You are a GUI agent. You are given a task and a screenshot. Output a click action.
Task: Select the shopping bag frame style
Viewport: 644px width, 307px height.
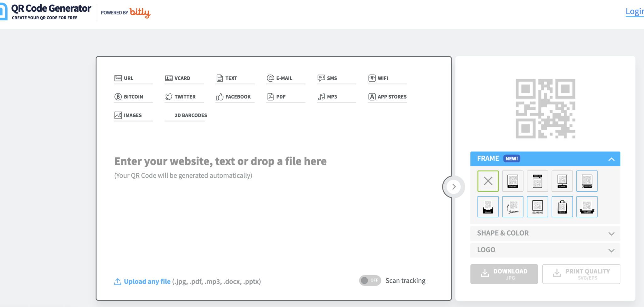(x=562, y=207)
